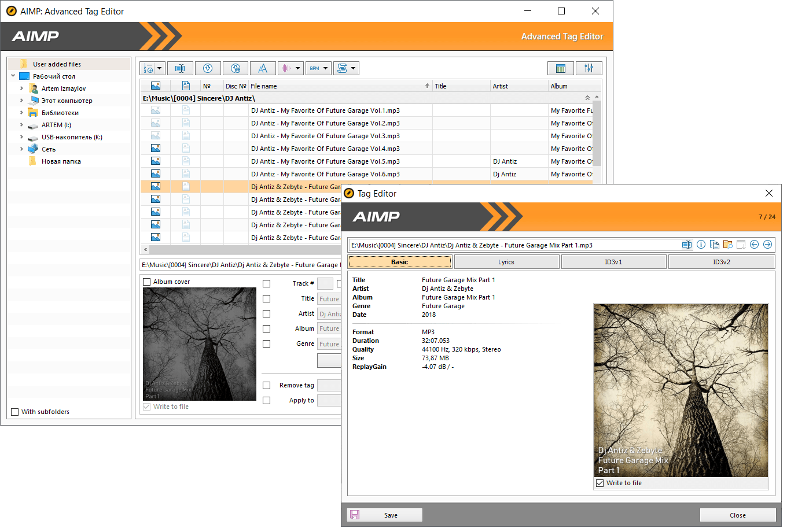Click the info icon in Tag Editor

(x=701, y=245)
